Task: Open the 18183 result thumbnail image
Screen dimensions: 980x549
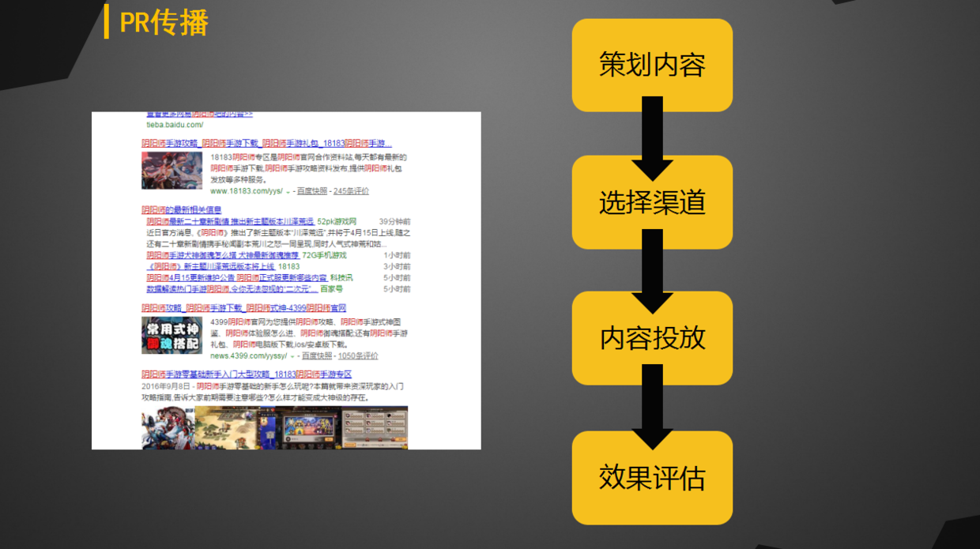Action: point(171,170)
